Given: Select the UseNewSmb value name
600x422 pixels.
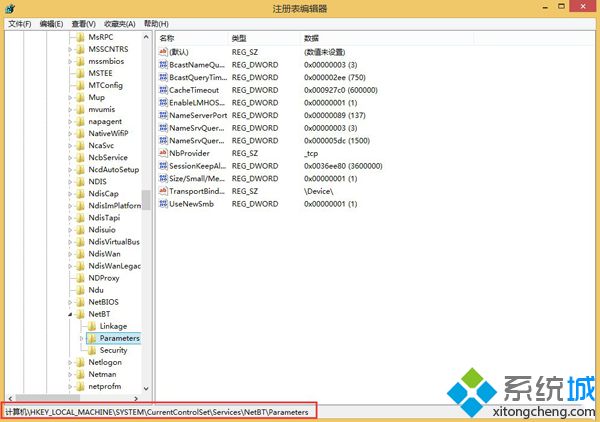Looking at the screenshot, I should [x=191, y=204].
